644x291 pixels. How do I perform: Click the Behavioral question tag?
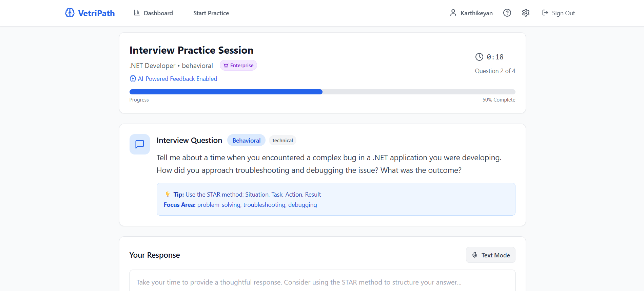click(x=246, y=141)
